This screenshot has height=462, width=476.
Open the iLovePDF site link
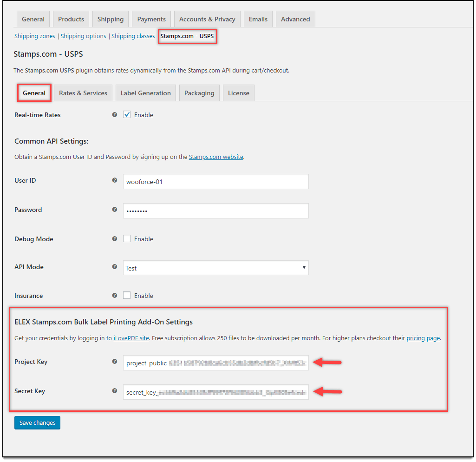click(x=131, y=338)
